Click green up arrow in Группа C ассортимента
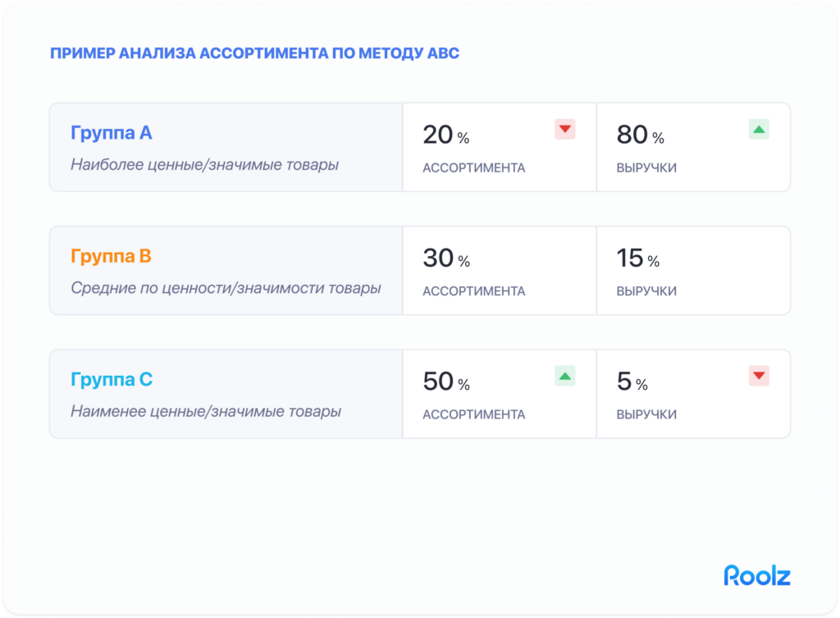The image size is (840, 618). [x=564, y=376]
